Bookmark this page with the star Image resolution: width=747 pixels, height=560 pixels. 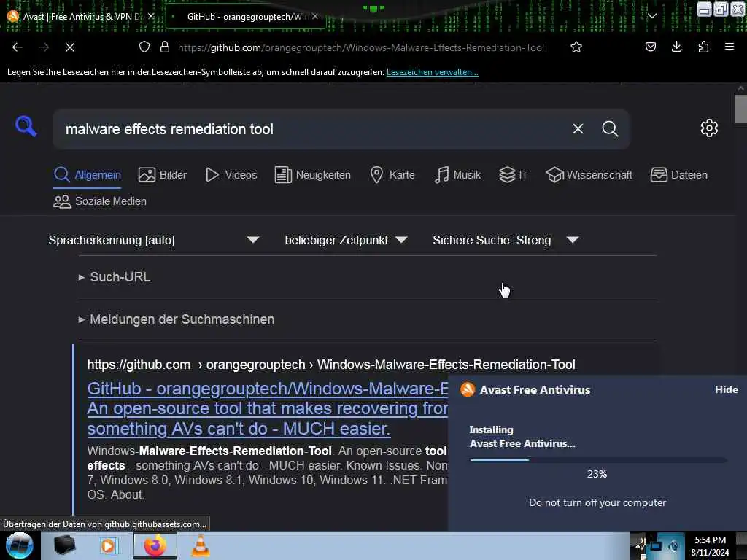tap(576, 47)
